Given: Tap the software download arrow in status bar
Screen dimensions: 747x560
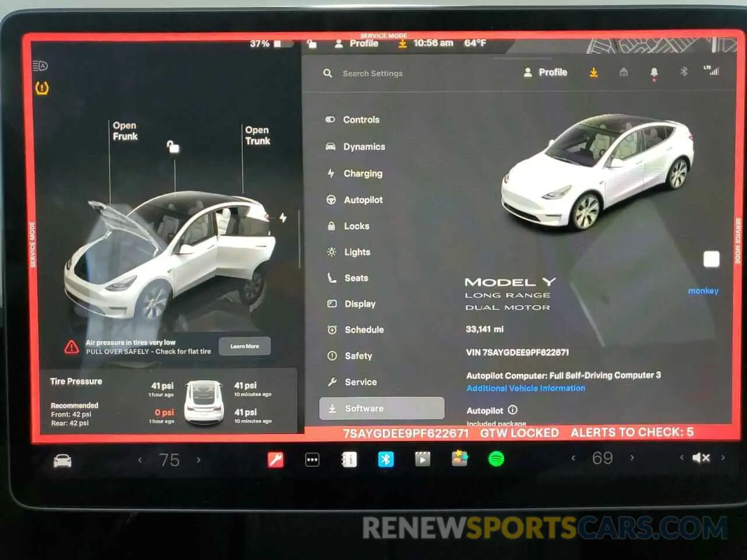Looking at the screenshot, I should [x=402, y=44].
